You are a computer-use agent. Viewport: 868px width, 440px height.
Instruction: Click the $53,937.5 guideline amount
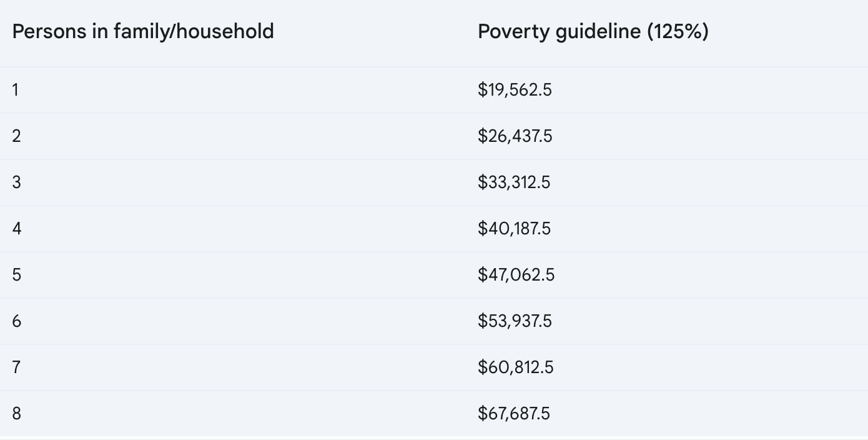click(x=515, y=321)
